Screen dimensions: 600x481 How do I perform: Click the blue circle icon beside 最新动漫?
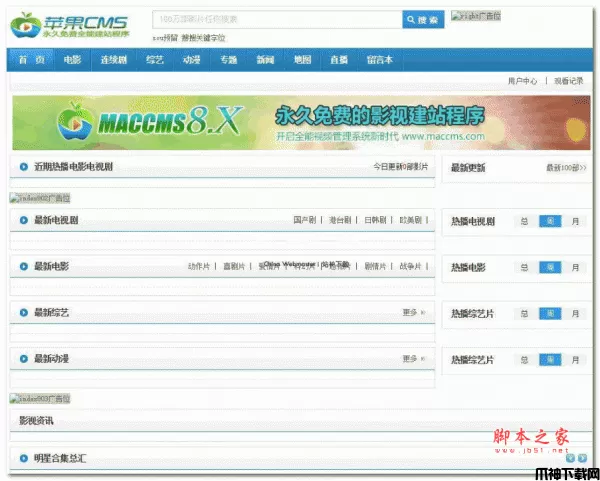pos(24,359)
